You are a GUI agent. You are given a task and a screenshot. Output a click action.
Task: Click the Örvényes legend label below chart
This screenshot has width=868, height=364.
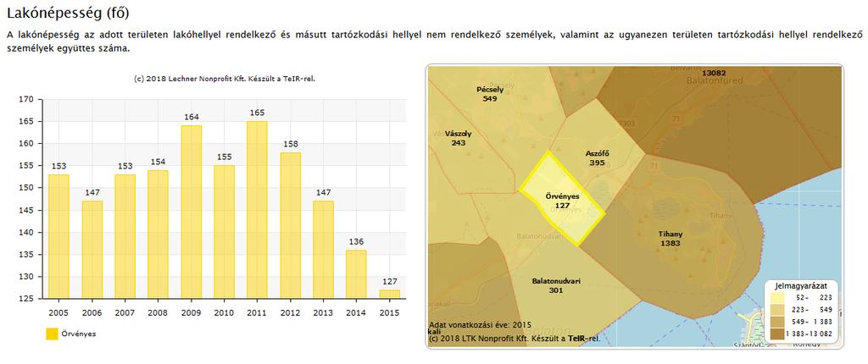click(x=79, y=334)
